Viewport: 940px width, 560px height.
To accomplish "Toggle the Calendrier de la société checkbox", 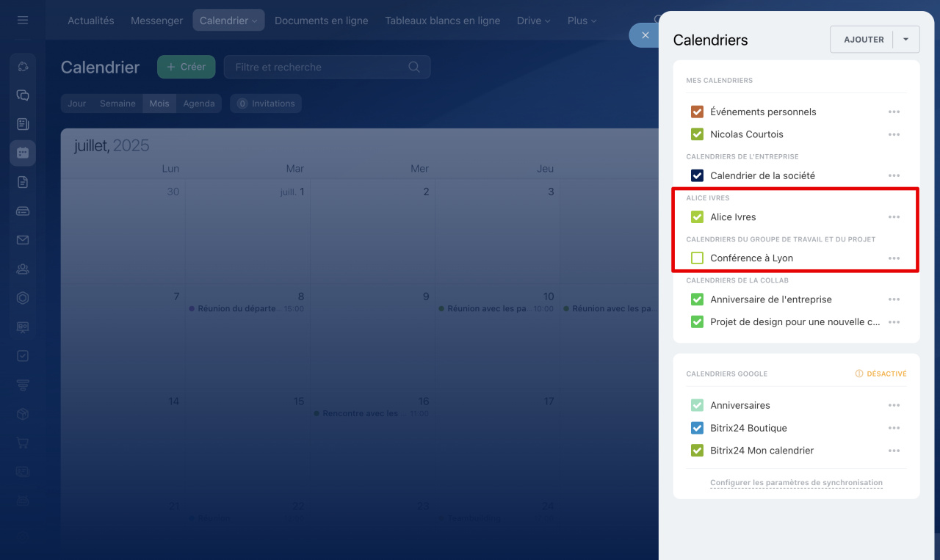I will pos(698,176).
